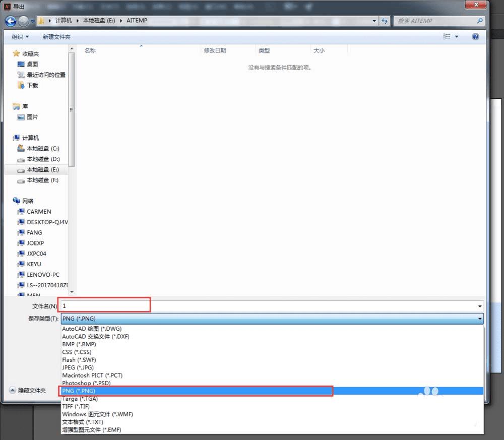Change view with the view layout icon

(447, 36)
